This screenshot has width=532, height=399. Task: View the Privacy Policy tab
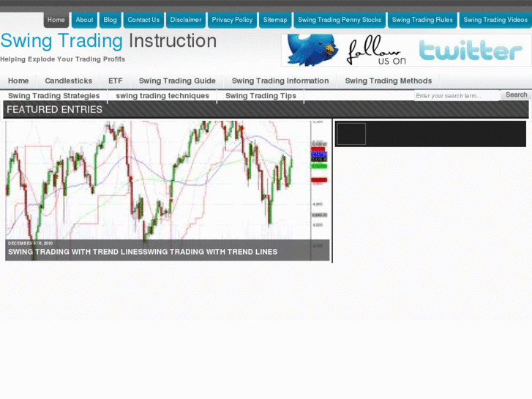232,20
